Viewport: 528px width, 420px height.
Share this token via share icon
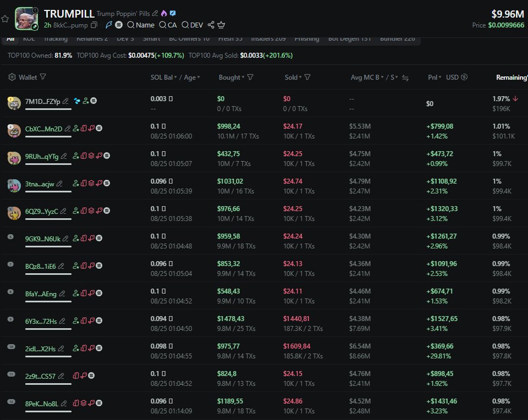pos(211,25)
